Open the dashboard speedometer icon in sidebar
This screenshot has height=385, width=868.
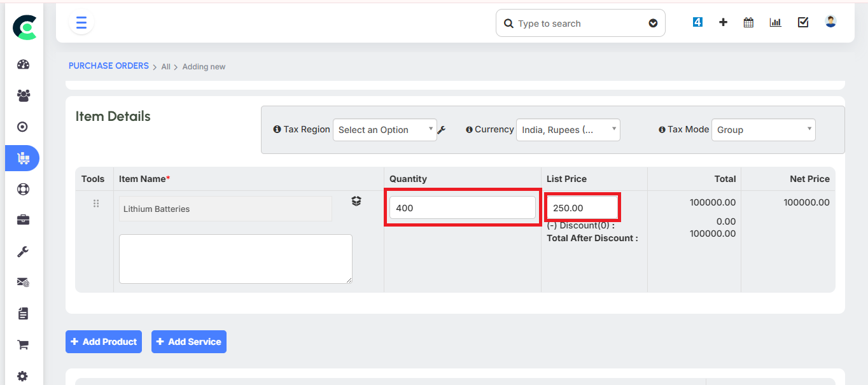(x=22, y=64)
